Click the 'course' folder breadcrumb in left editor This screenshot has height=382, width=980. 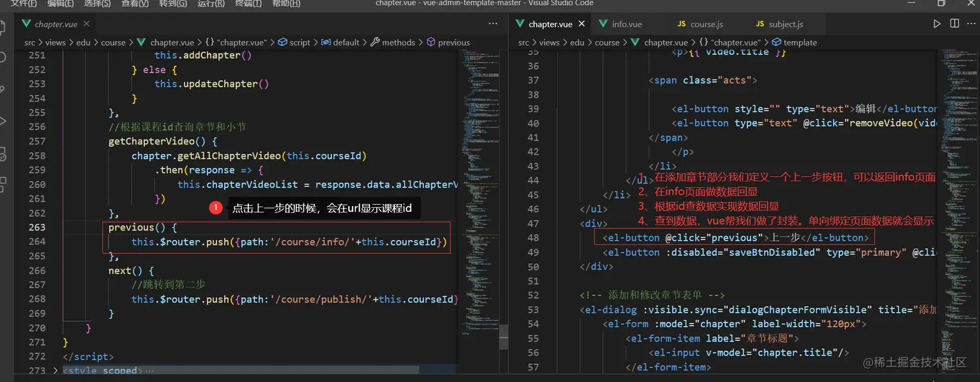(x=113, y=42)
